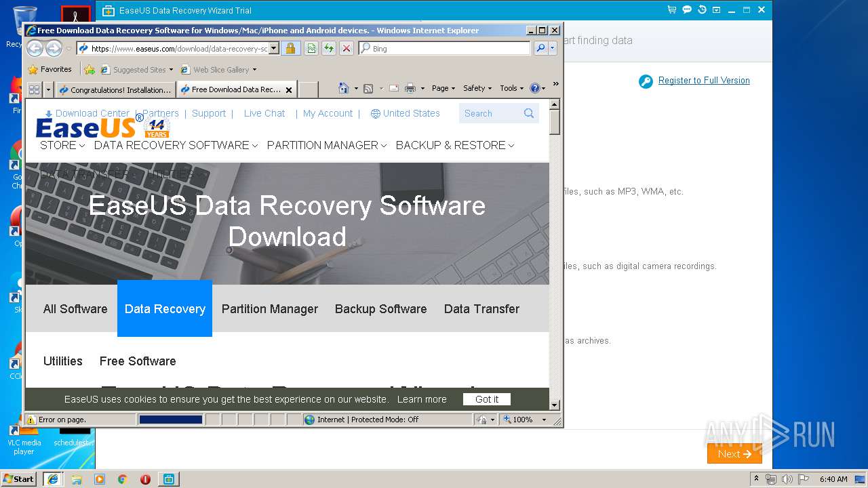Open the search provider dropdown arrow
The height and width of the screenshot is (488, 868).
coord(553,48)
